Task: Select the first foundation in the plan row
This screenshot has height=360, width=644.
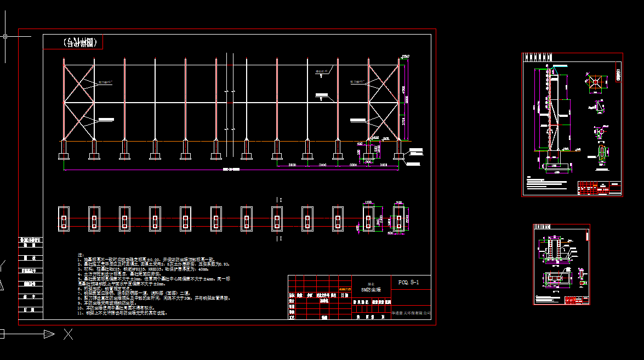Action: [64, 220]
